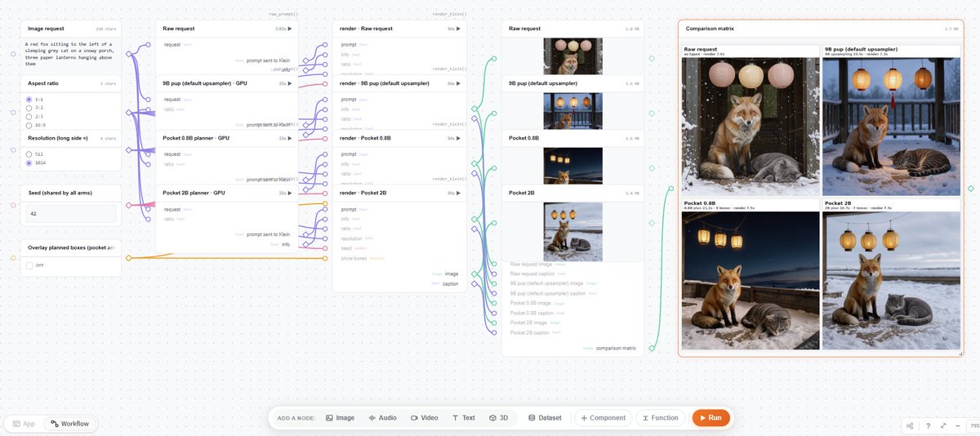Click the Pocket 0.8B image in Comparison matrix

tap(751, 280)
